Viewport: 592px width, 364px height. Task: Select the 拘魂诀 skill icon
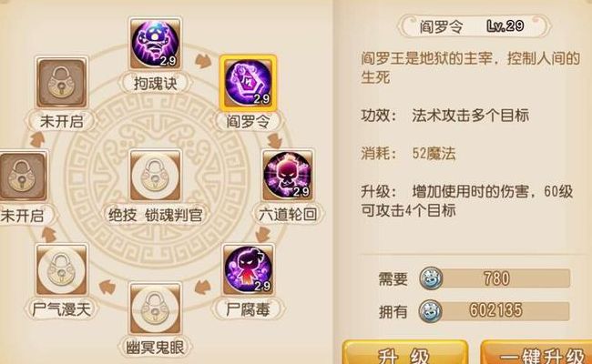click(x=155, y=44)
